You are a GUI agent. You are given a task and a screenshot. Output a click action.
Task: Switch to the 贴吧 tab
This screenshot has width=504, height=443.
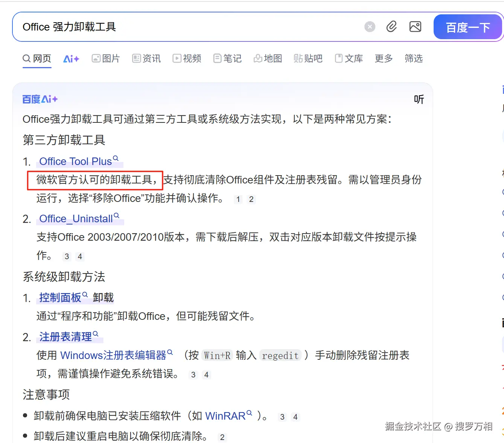(x=308, y=58)
